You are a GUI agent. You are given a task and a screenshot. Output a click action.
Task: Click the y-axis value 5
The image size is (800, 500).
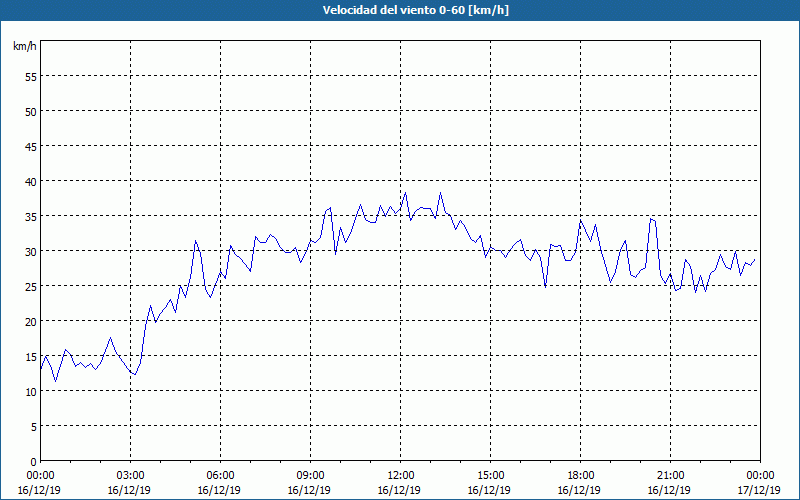point(34,428)
